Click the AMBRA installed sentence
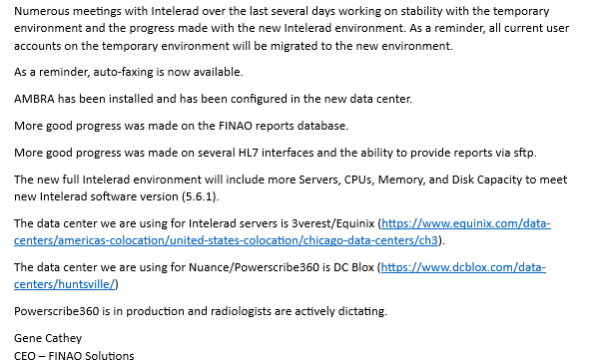 (x=213, y=99)
